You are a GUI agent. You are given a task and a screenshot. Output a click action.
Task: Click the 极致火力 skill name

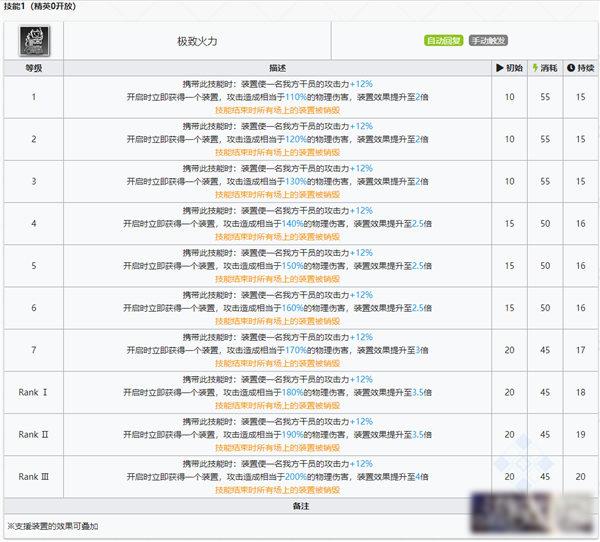197,41
